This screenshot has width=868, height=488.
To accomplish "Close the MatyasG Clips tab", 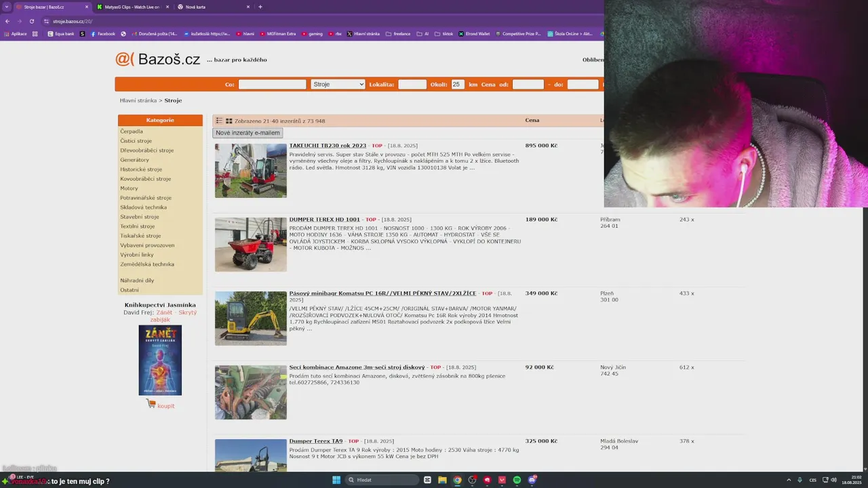I will pos(167,7).
